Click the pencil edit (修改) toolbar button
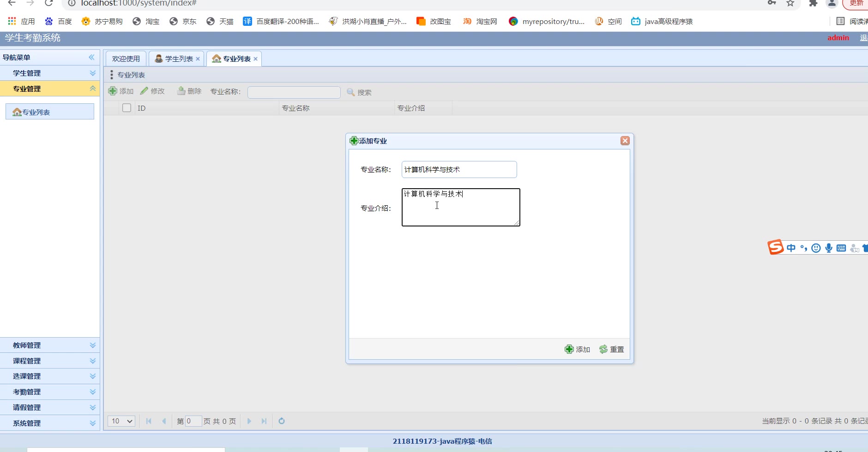The width and height of the screenshot is (868, 452). pos(152,91)
